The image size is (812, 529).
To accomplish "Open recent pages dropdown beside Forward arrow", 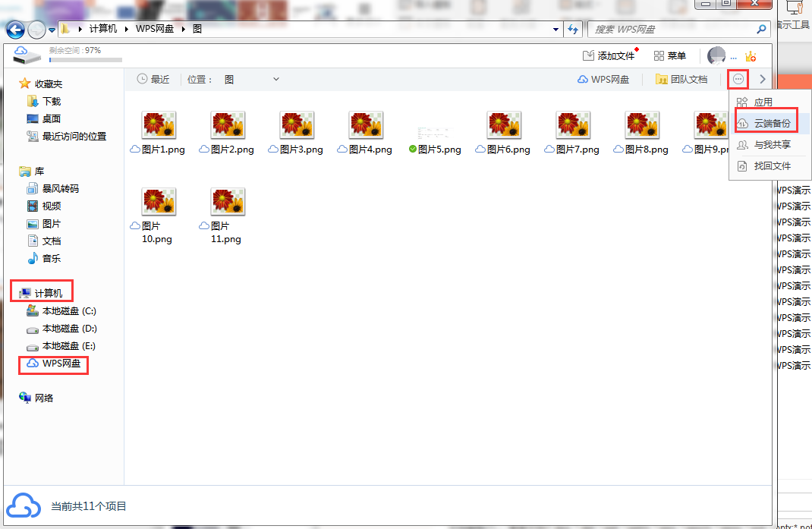I will [x=52, y=30].
